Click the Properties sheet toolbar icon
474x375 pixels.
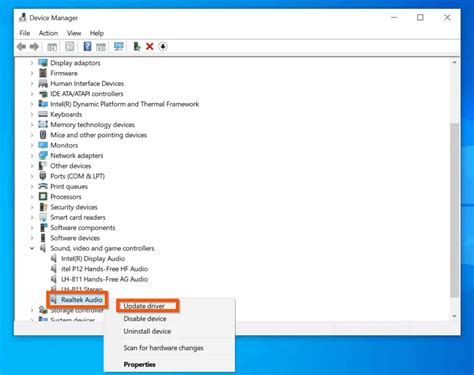(x=70, y=47)
